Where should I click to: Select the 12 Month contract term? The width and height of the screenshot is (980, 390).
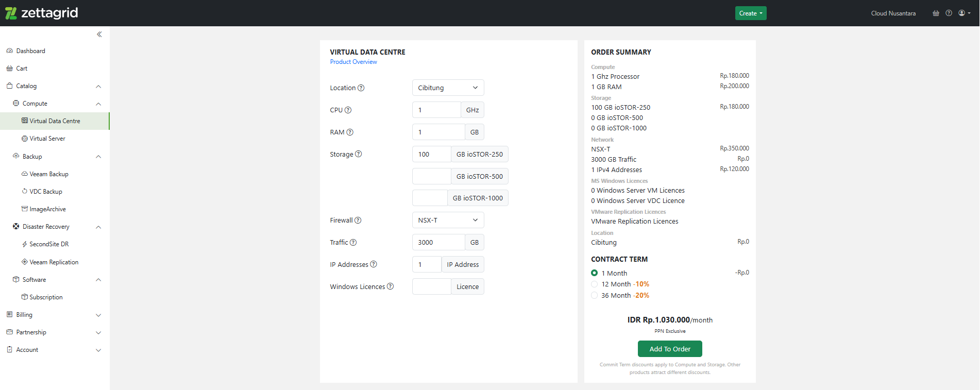(x=594, y=284)
